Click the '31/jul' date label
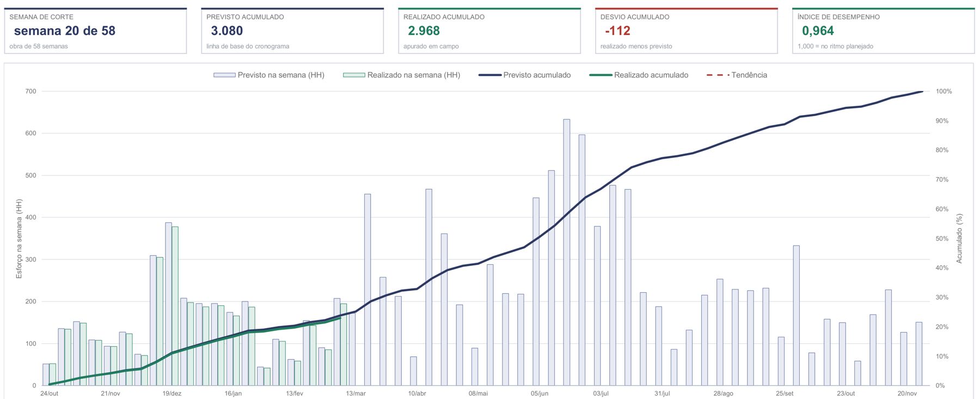The width and height of the screenshot is (980, 399). point(662,394)
